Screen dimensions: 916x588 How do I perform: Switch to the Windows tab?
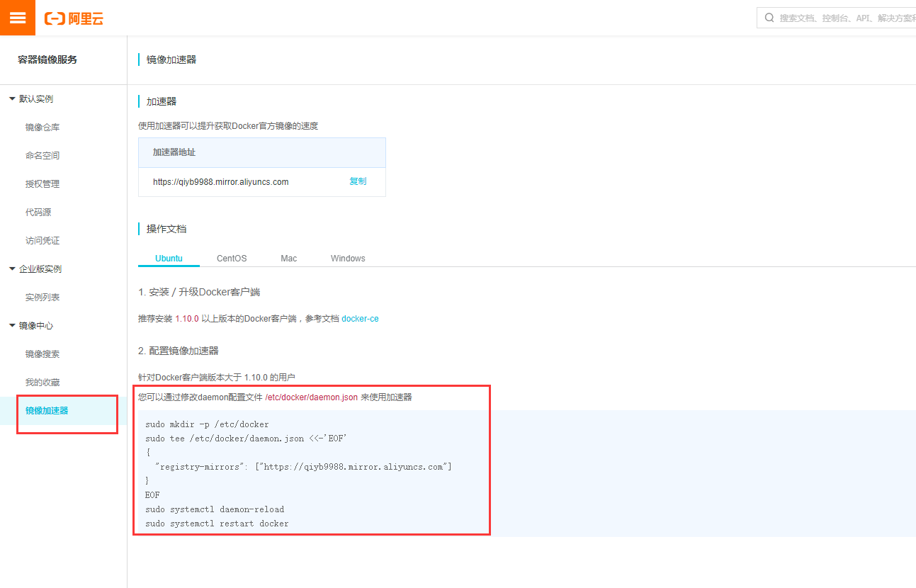coord(347,258)
